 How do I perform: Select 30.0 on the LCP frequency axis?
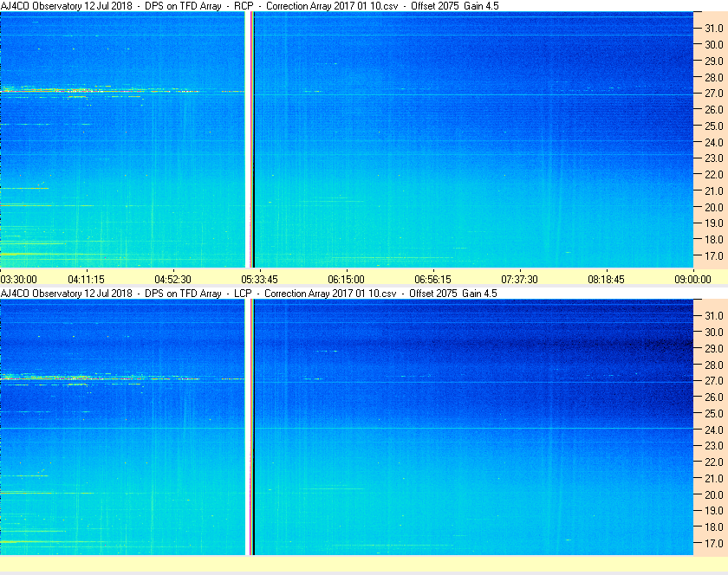714,332
